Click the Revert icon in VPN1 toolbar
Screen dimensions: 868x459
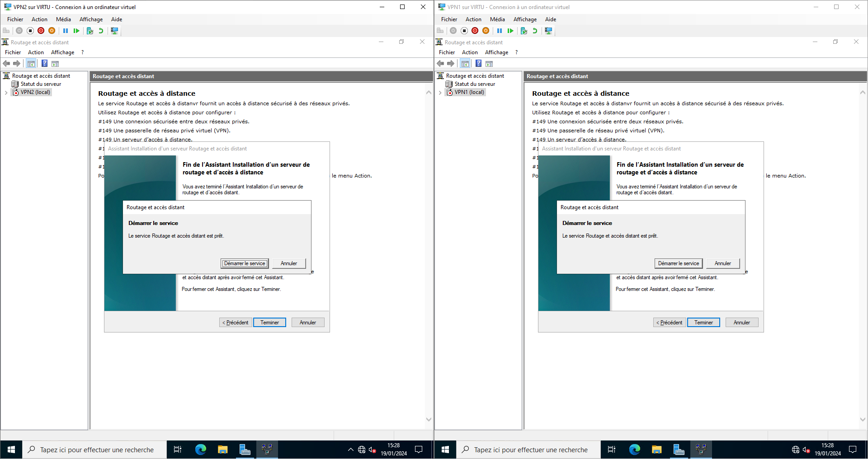535,31
